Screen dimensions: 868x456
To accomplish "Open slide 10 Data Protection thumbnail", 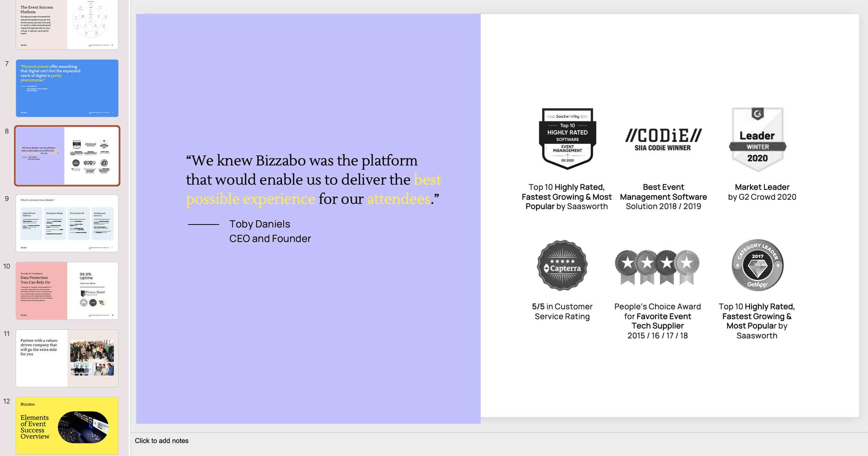I will click(x=67, y=291).
